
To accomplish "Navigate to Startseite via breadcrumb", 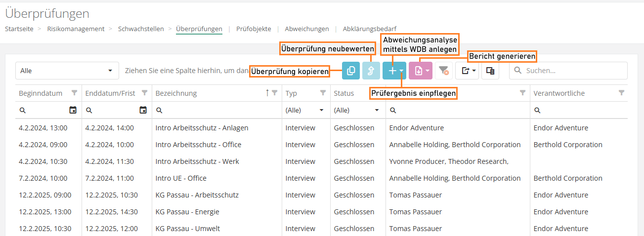I will 19,29.
